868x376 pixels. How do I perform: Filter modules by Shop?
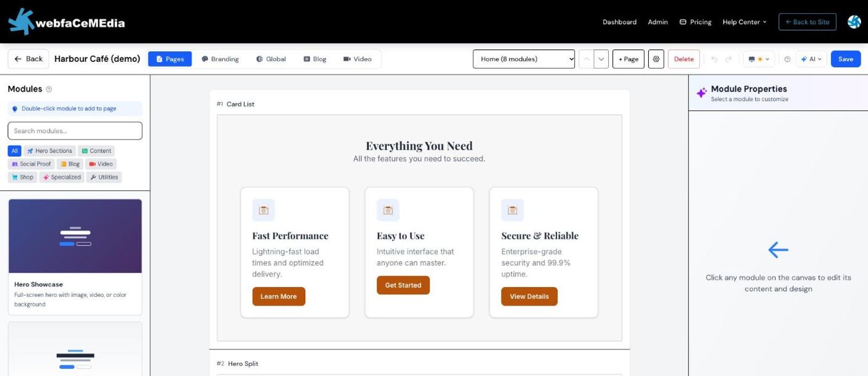click(22, 177)
